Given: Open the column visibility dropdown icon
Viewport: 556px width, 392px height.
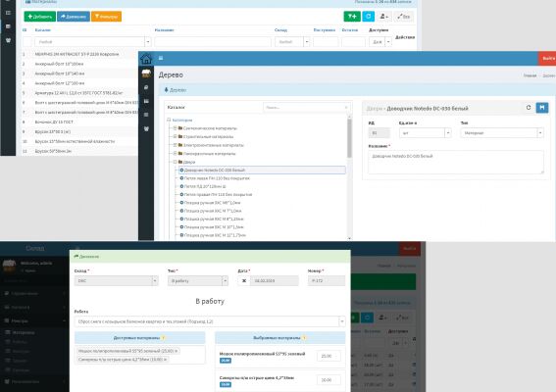Looking at the screenshot, I should (384, 17).
